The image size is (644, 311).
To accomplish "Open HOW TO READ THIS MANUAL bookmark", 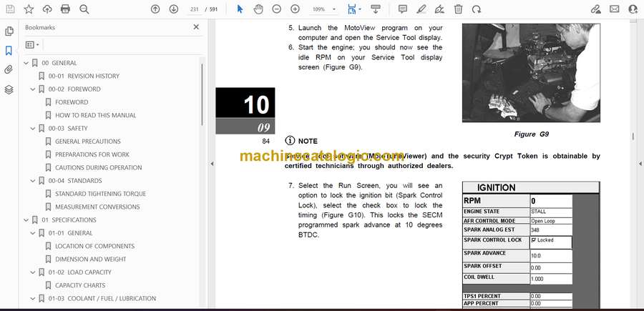I will coord(96,115).
